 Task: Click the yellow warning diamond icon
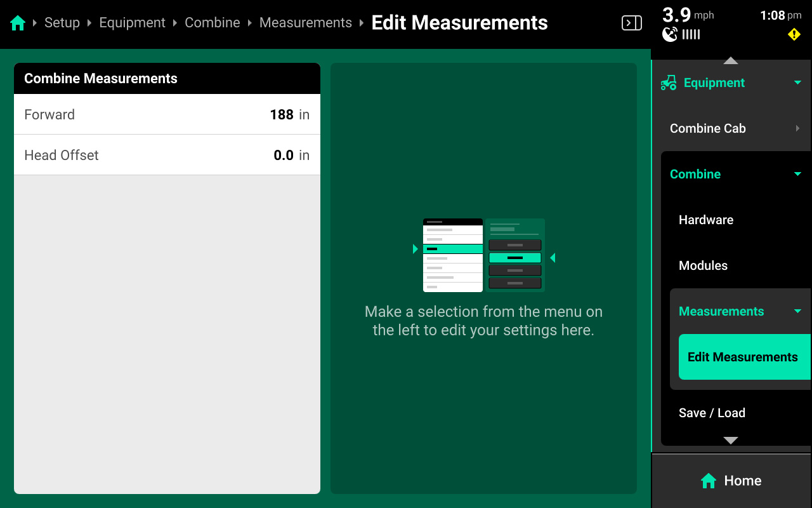794,35
